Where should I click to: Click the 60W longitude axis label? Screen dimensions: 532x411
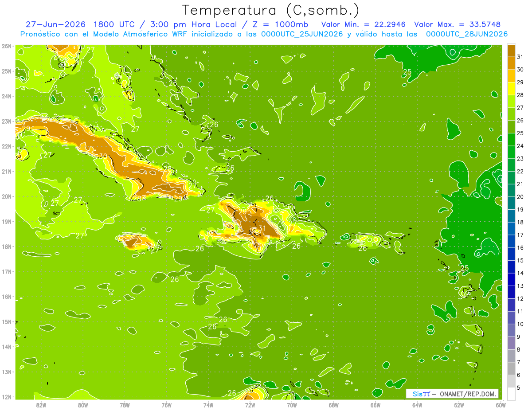click(x=501, y=405)
